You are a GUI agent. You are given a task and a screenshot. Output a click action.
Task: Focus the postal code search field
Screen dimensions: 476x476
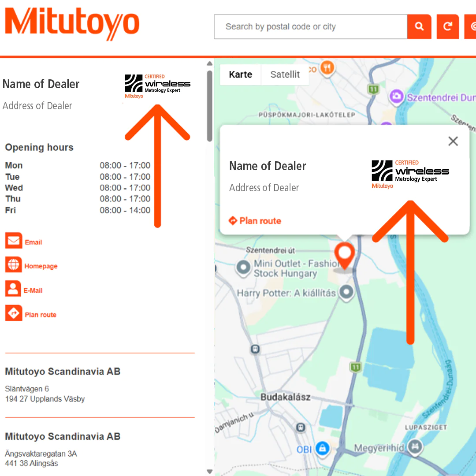[310, 27]
